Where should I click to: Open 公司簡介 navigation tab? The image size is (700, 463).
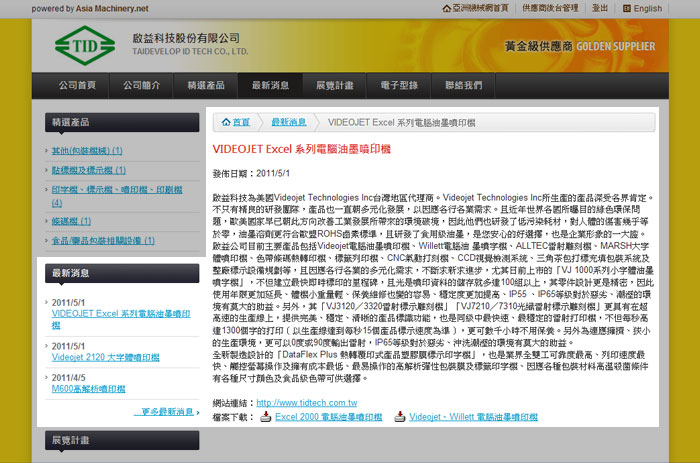142,85
